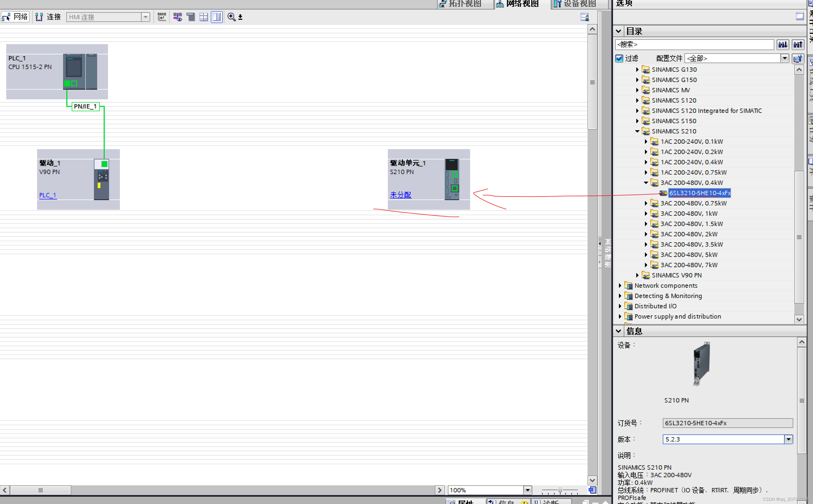Click the S210 PN drive unit image
Image resolution: width=813 pixels, height=504 pixels.
[x=452, y=179]
